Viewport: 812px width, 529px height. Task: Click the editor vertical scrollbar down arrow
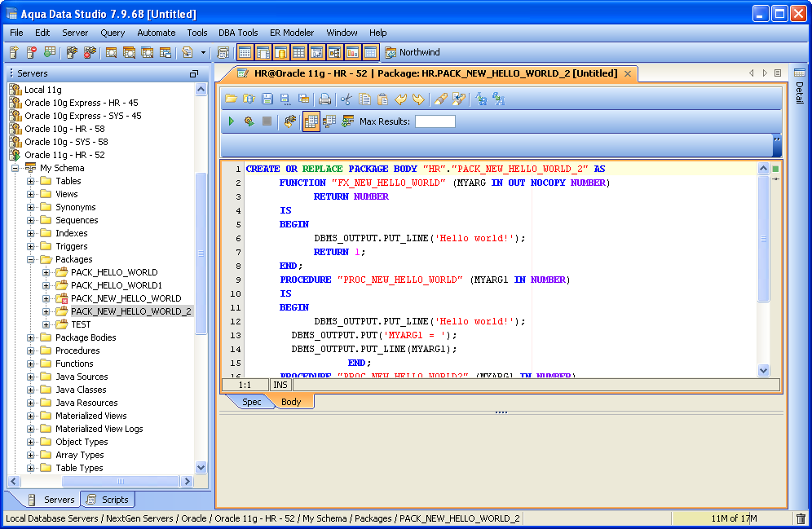coord(764,370)
